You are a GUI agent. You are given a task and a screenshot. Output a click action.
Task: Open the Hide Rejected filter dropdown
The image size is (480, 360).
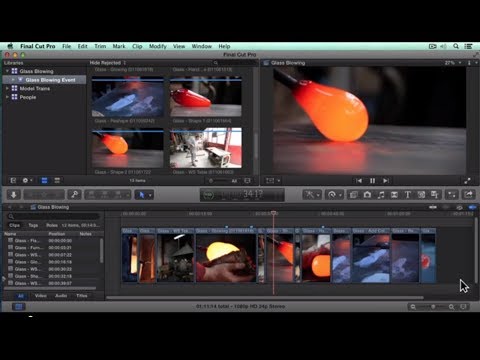(x=108, y=63)
